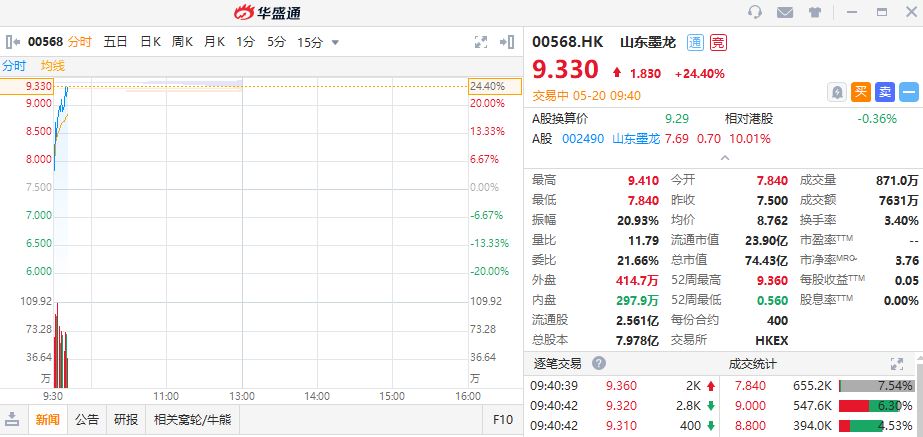Click the trade row at 09:40:39
Screen dimensions: 923x437
[x=623, y=386]
